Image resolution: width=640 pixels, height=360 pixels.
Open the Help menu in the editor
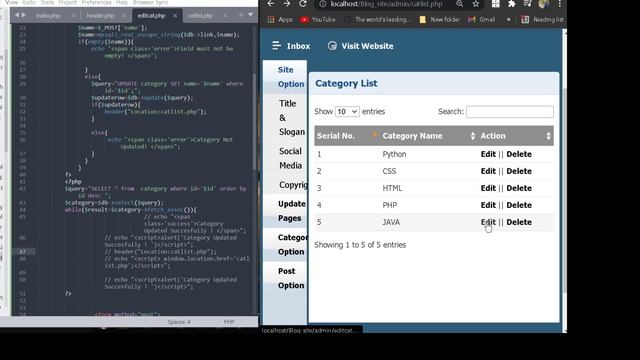(122, 2)
